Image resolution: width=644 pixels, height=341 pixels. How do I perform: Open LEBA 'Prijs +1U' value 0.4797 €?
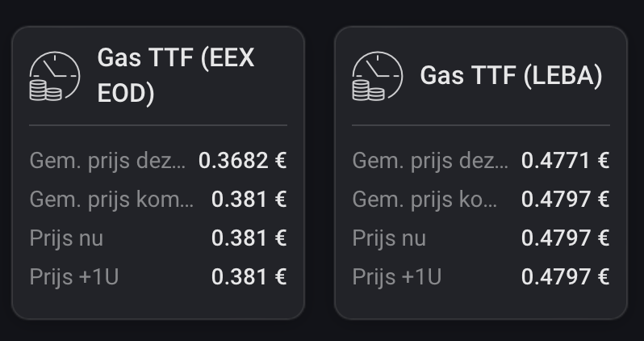(565, 277)
